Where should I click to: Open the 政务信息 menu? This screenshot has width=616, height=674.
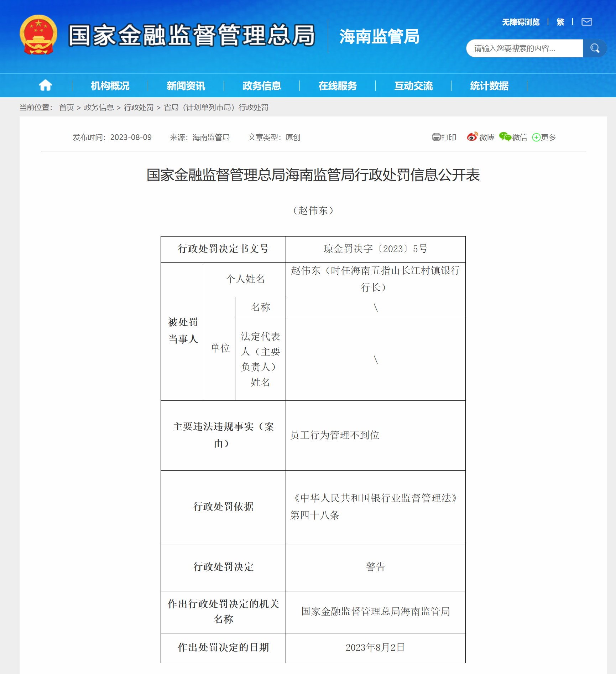262,86
